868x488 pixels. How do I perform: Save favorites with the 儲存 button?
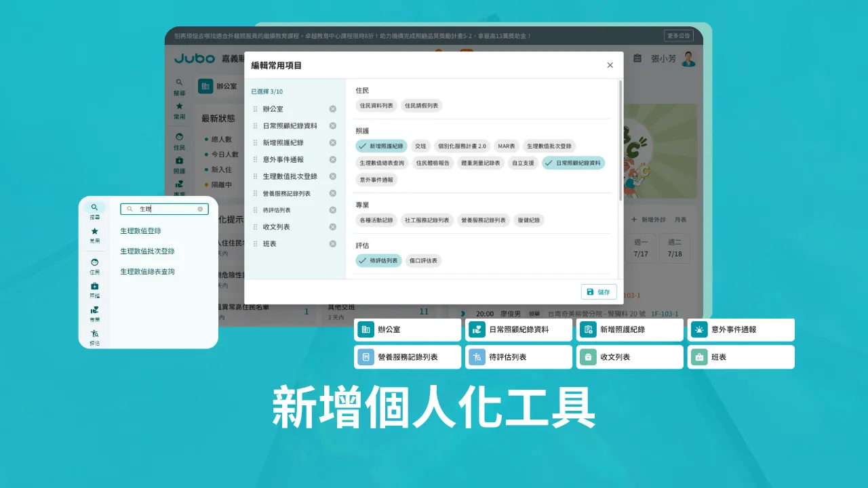[599, 291]
